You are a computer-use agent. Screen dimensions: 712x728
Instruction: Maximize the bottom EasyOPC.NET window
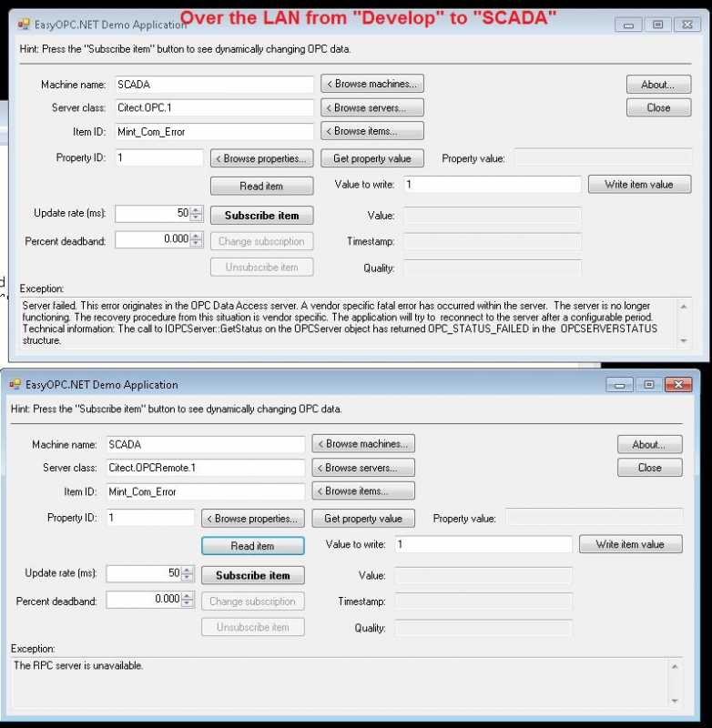[649, 384]
